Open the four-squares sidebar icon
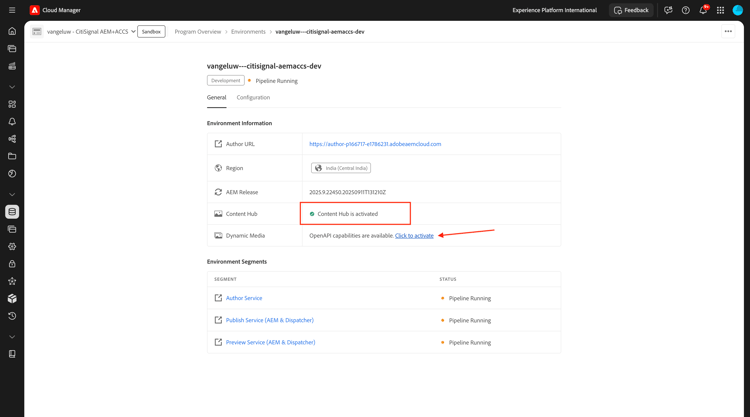The height and width of the screenshot is (417, 750). [12, 104]
